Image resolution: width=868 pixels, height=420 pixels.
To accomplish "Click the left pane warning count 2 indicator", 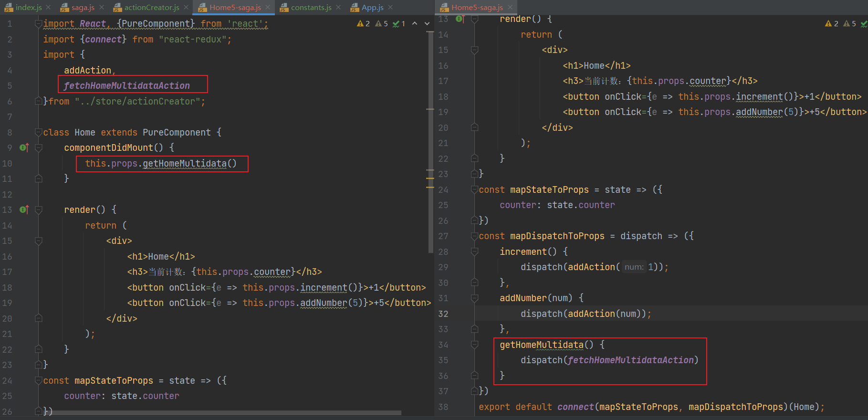I will point(363,23).
